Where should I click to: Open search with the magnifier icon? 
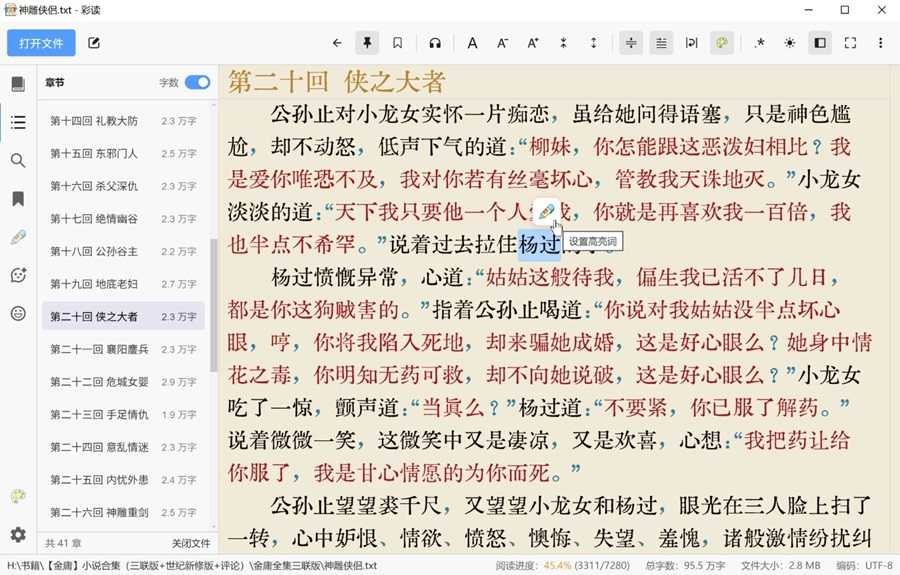point(18,161)
